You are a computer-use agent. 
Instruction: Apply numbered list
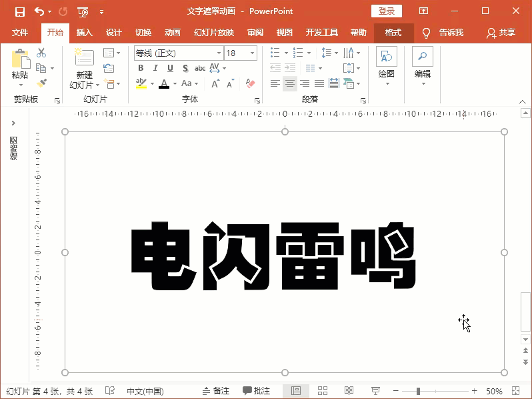pyautogui.click(x=298, y=53)
